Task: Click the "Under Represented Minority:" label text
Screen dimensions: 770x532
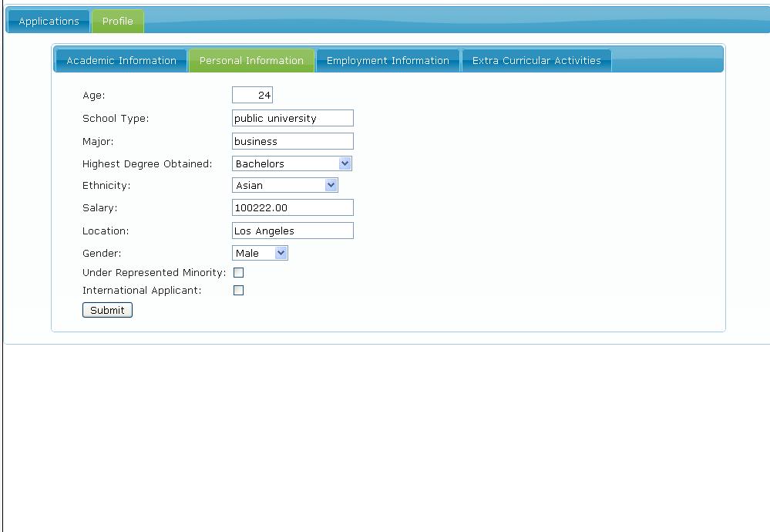Action: [x=154, y=273]
